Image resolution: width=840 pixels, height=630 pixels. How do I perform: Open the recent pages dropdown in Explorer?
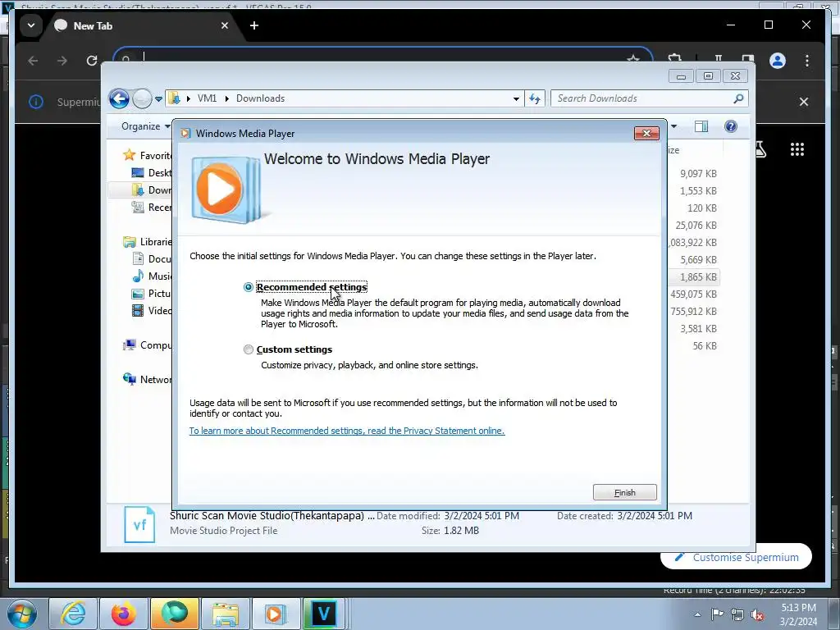[158, 99]
